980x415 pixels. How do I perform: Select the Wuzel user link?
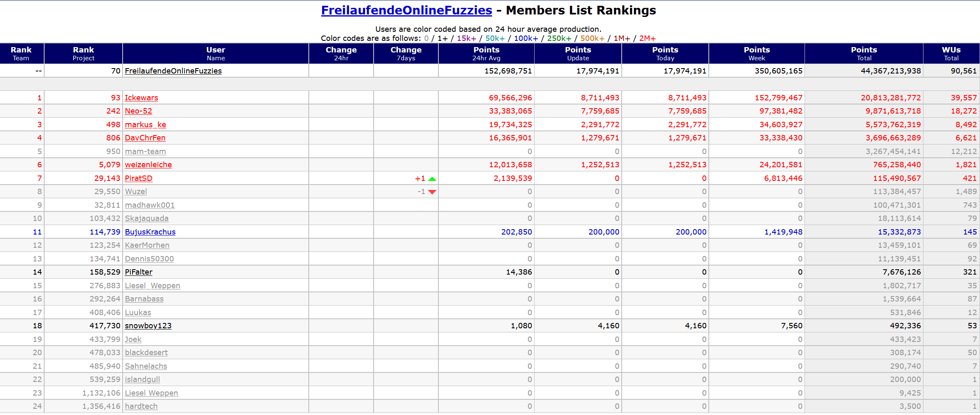pos(136,192)
